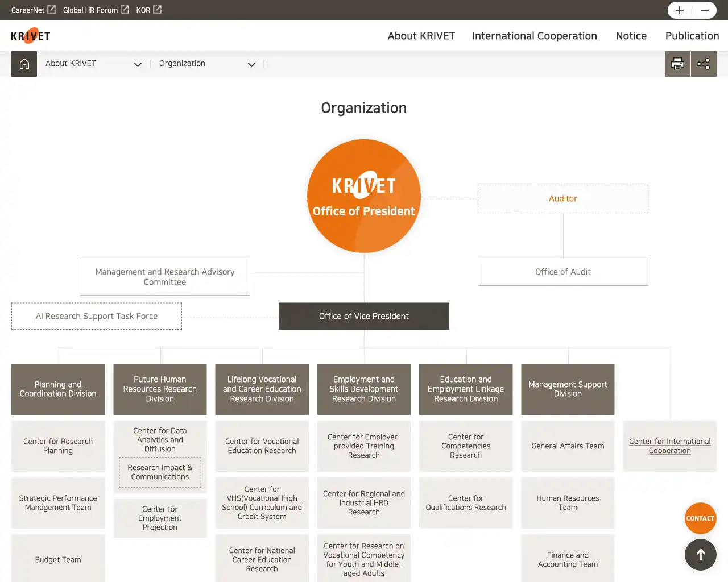Decrease the text size with the minus icon

coord(705,10)
